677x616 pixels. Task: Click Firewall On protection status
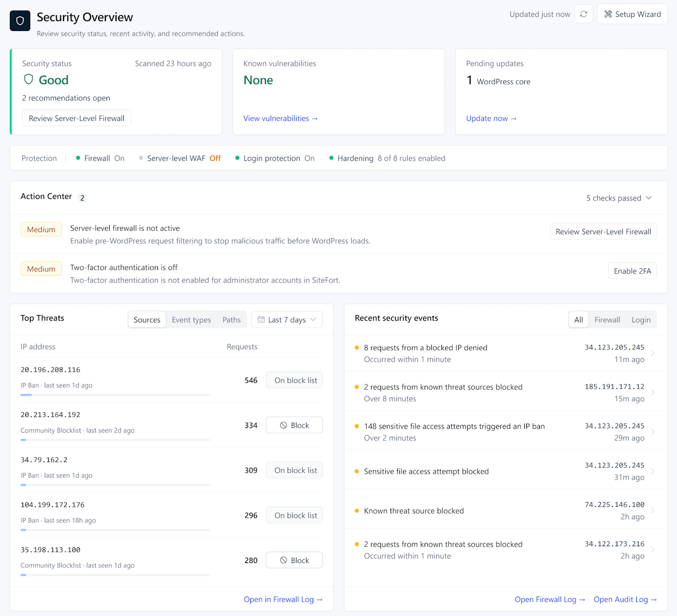click(100, 158)
